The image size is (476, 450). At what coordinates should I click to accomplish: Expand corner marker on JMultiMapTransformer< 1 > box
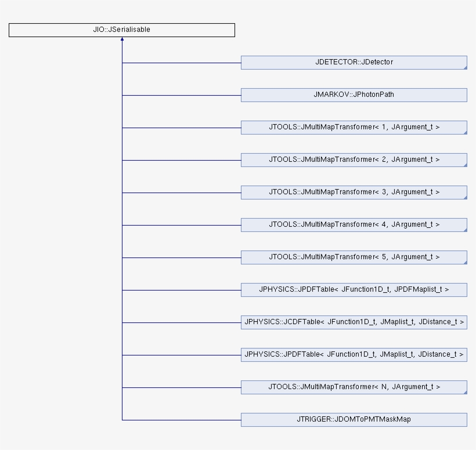pyautogui.click(x=464, y=132)
